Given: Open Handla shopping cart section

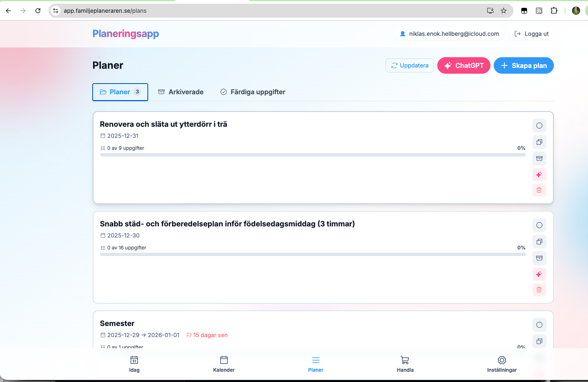Looking at the screenshot, I should pyautogui.click(x=405, y=364).
